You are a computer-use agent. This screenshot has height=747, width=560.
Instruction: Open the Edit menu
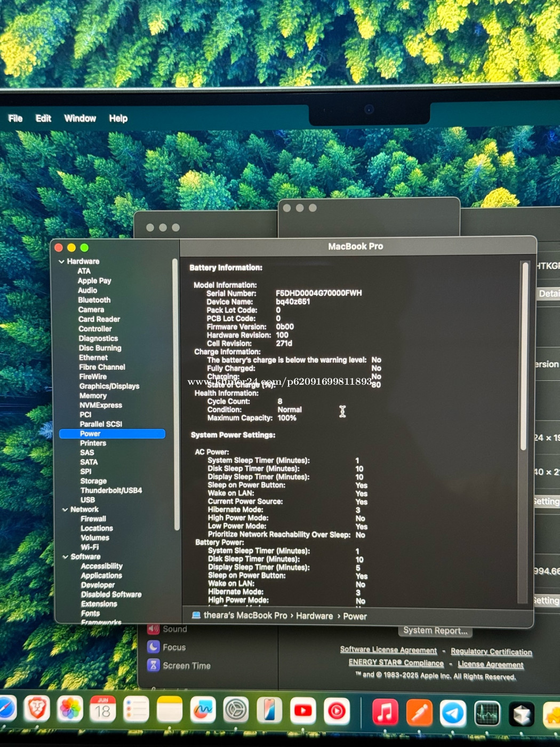43,118
